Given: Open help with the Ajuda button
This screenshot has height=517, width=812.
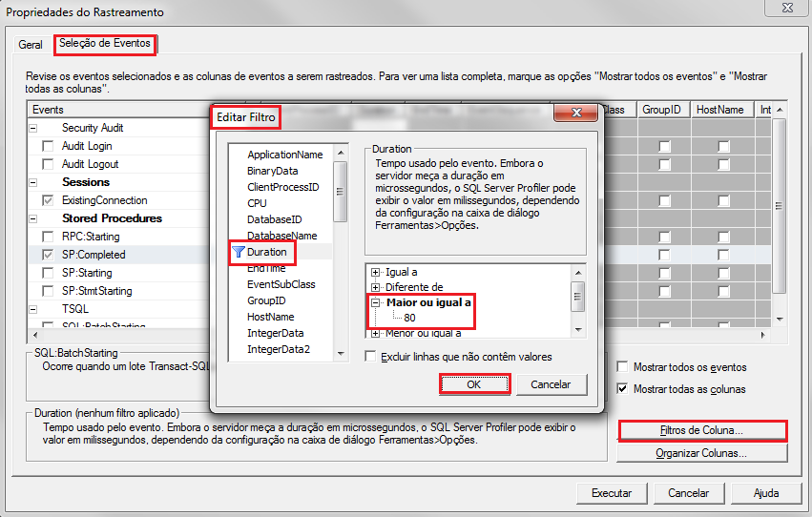Looking at the screenshot, I should coord(766,493).
